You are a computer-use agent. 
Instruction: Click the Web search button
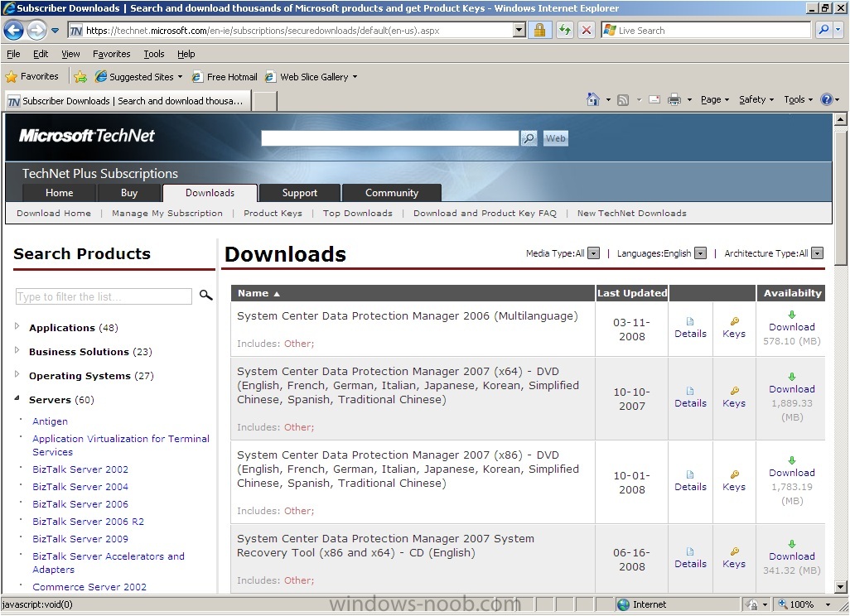(555, 138)
